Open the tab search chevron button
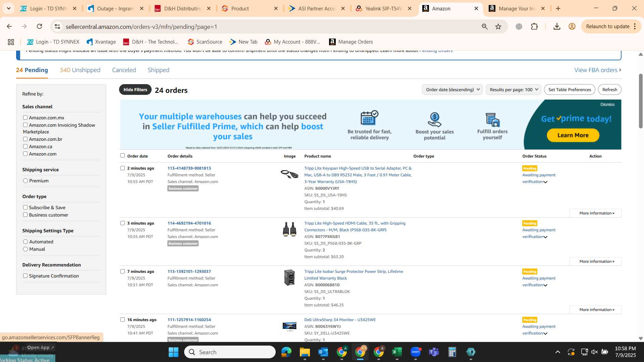Image resolution: width=644 pixels, height=362 pixels. [8, 8]
